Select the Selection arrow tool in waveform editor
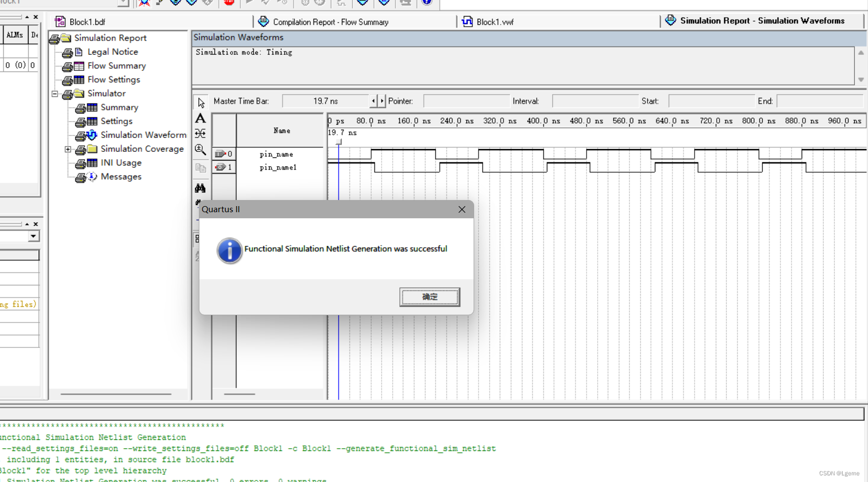 point(201,102)
